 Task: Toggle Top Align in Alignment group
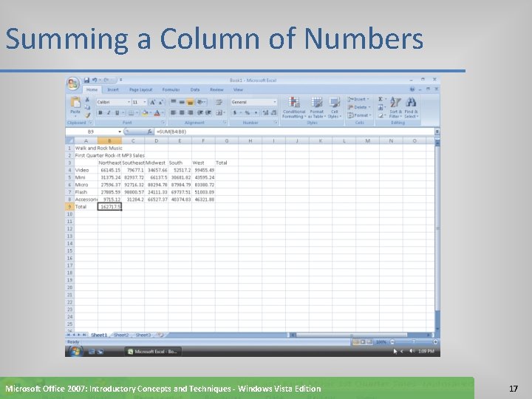click(x=174, y=102)
